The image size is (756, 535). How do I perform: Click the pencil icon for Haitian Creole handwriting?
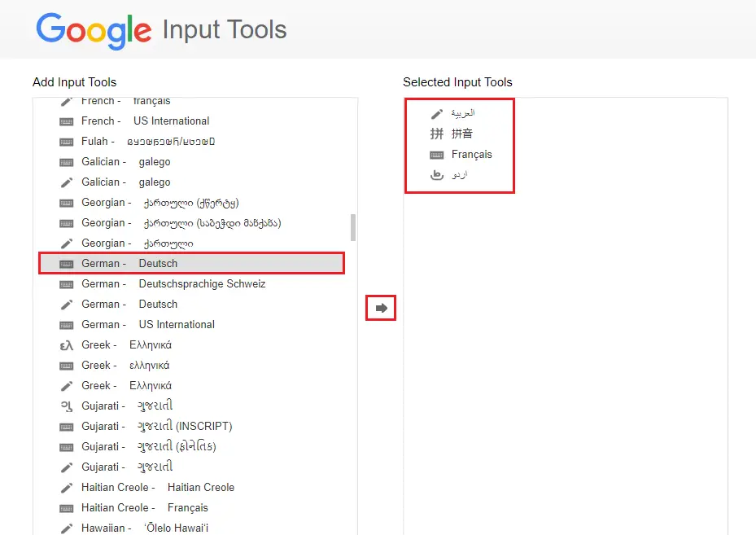click(66, 487)
